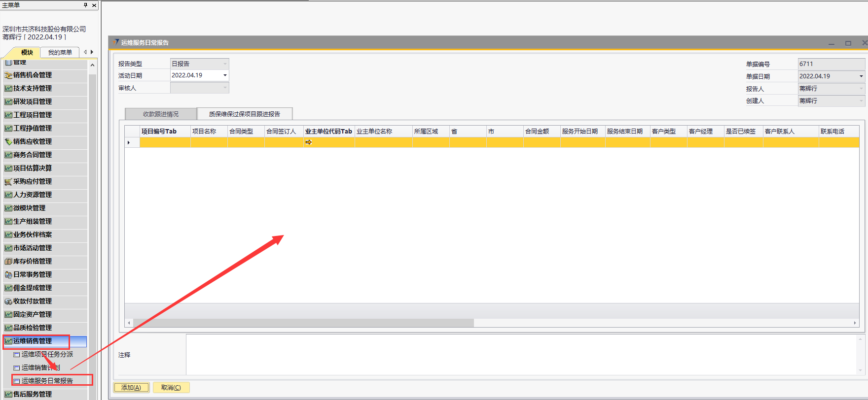The height and width of the screenshot is (400, 868).
Task: Switch to the 我的菜单 tab
Action: (x=60, y=52)
